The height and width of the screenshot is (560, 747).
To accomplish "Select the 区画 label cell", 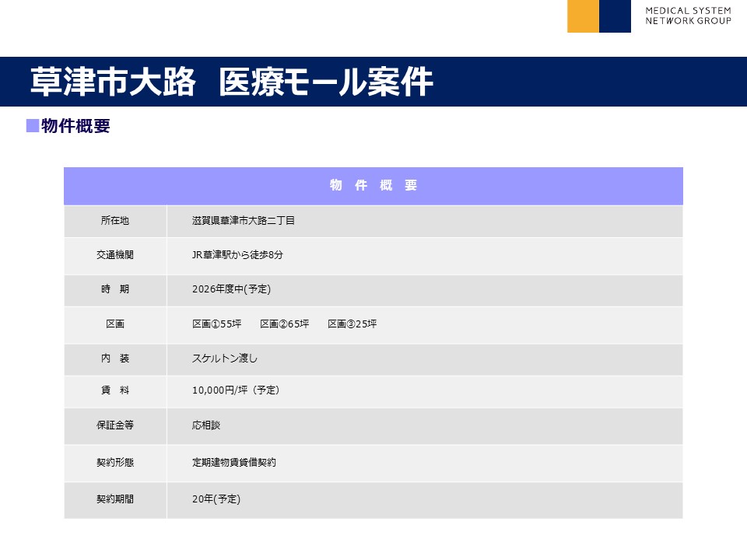I will [x=115, y=325].
